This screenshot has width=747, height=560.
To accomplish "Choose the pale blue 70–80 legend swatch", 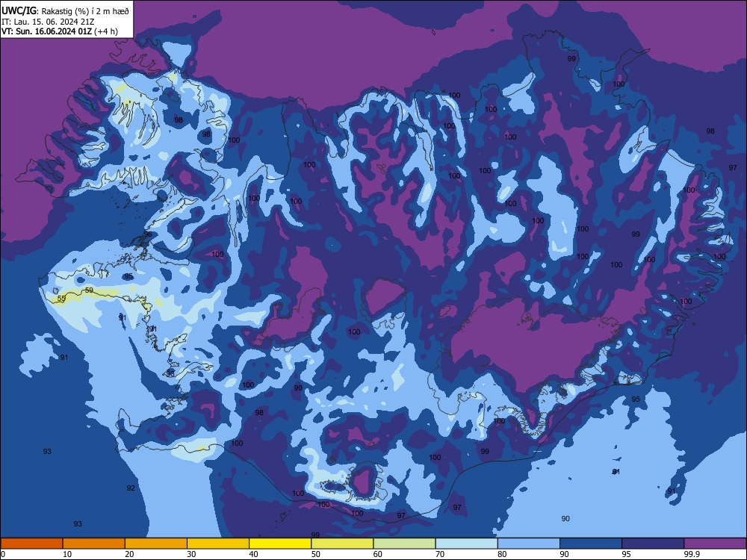I will [x=466, y=544].
